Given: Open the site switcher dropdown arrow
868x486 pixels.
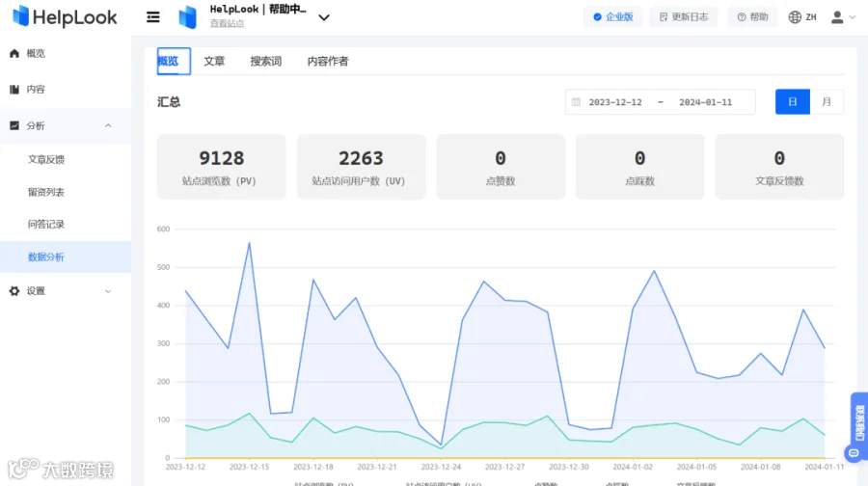Looking at the screenshot, I should pos(324,17).
